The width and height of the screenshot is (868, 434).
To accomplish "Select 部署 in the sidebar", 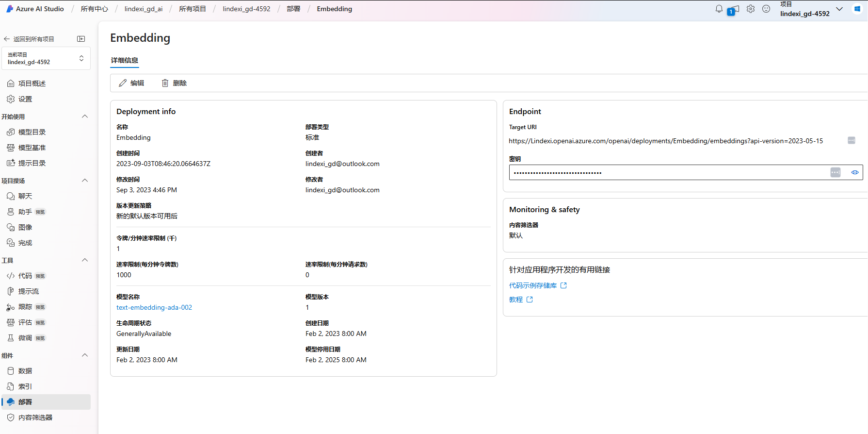I will (46, 402).
